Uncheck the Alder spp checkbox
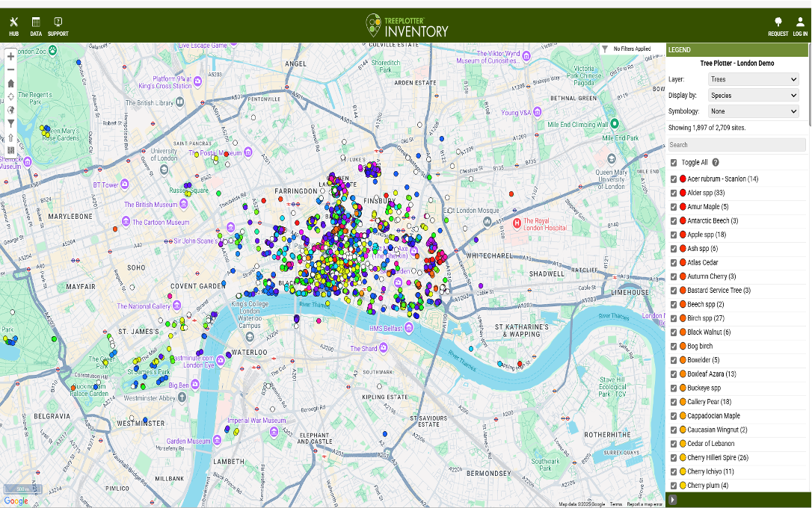 point(674,193)
